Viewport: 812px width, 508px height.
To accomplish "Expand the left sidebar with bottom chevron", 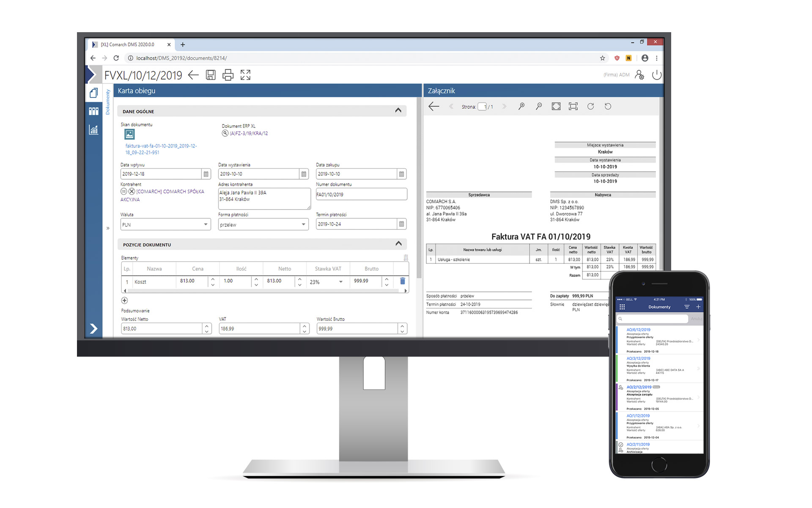I will coord(94,329).
